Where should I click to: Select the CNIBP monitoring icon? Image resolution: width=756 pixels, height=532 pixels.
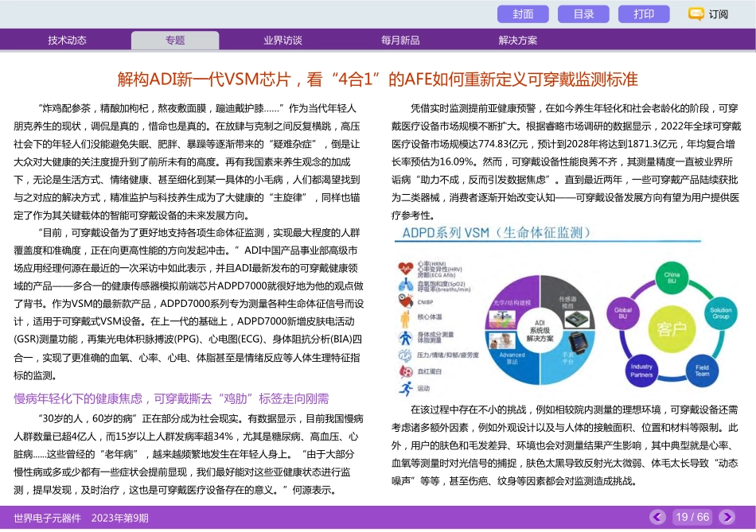(405, 301)
